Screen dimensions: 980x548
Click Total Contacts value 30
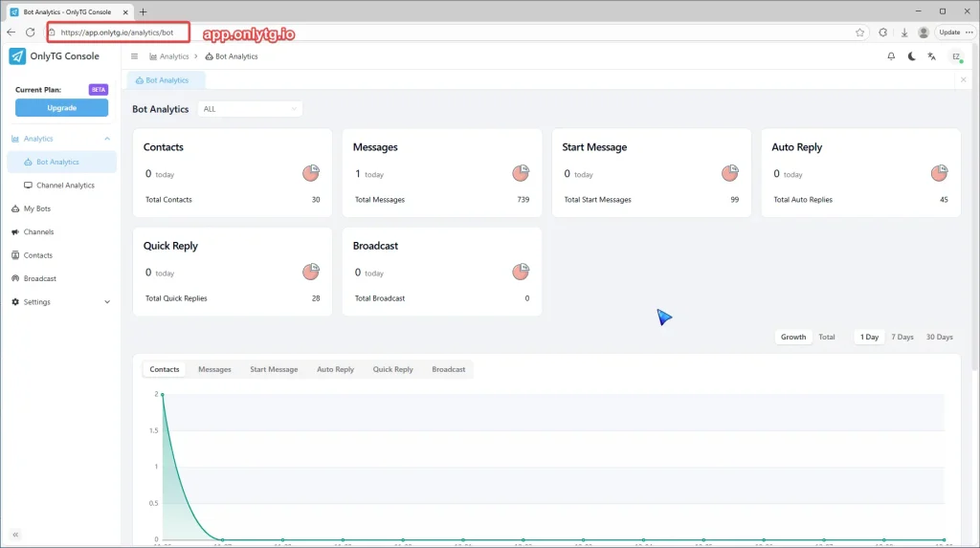click(316, 200)
